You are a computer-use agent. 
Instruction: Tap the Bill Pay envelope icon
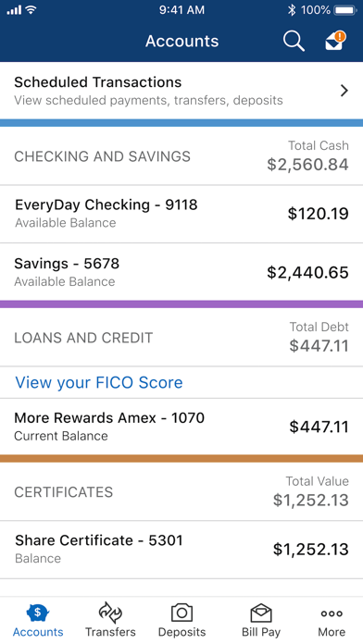[261, 613]
